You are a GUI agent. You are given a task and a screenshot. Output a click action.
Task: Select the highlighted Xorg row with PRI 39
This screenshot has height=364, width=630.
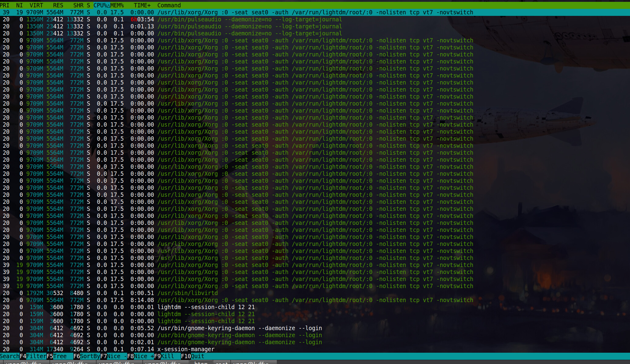(x=315, y=12)
